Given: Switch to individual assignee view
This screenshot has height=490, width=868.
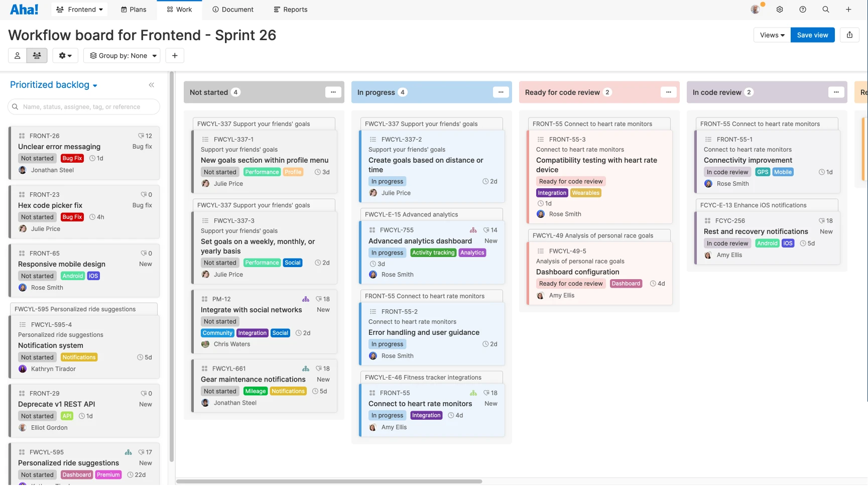Looking at the screenshot, I should point(17,55).
